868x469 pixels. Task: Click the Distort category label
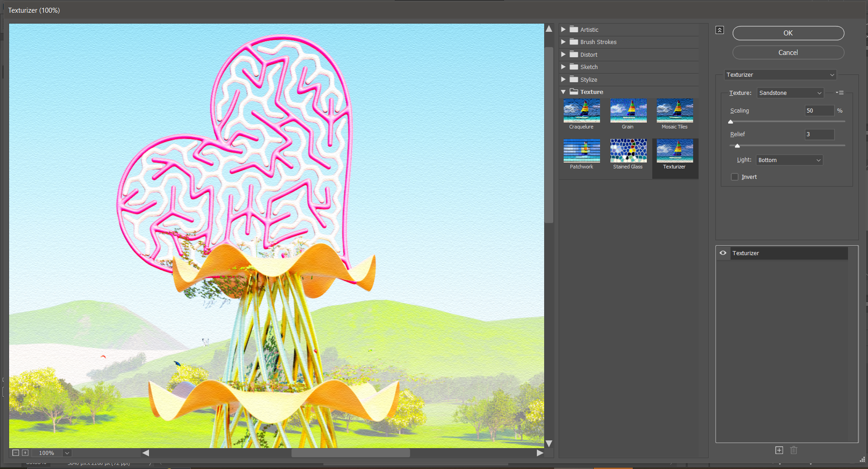(x=589, y=54)
